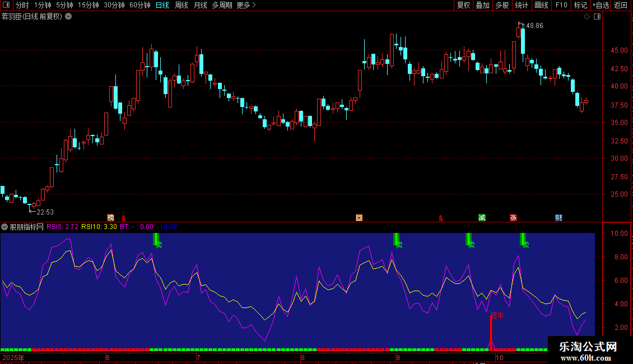Click the red 短牛 signal bar

491,333
